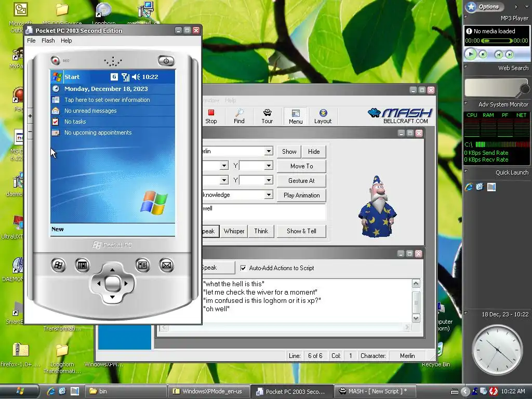
Task: Click the muted speaker icon on Pocket PC
Action: tap(136, 77)
